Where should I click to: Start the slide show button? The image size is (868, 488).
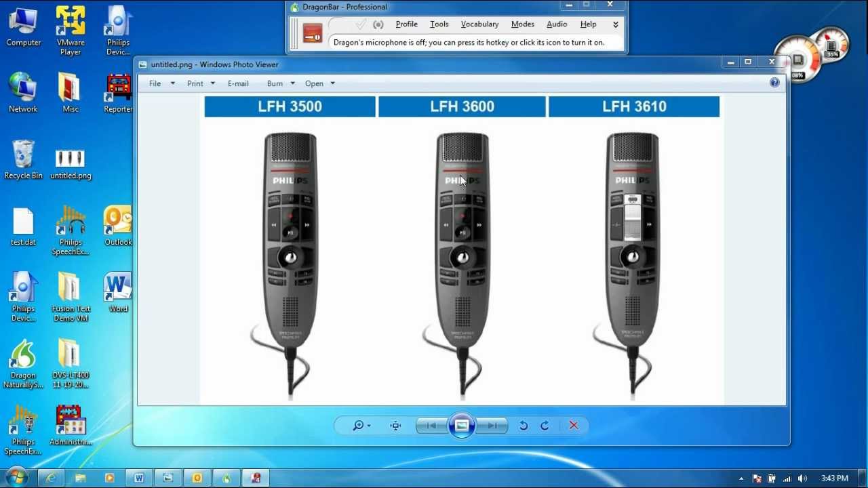coord(462,426)
